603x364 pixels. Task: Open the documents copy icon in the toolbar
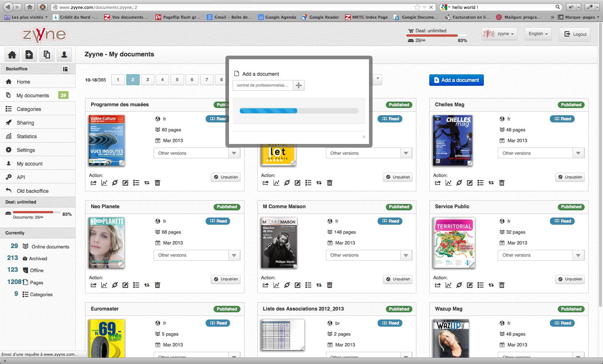click(47, 55)
